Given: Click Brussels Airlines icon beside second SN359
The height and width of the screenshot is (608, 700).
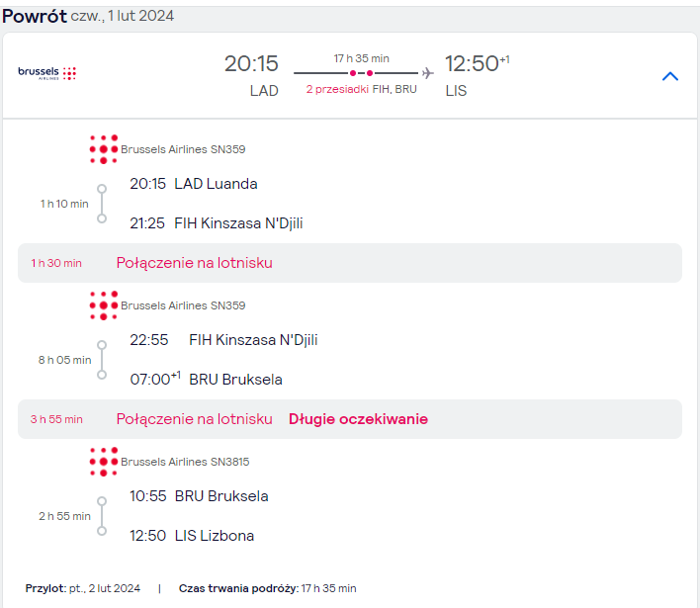Looking at the screenshot, I should pyautogui.click(x=104, y=305).
